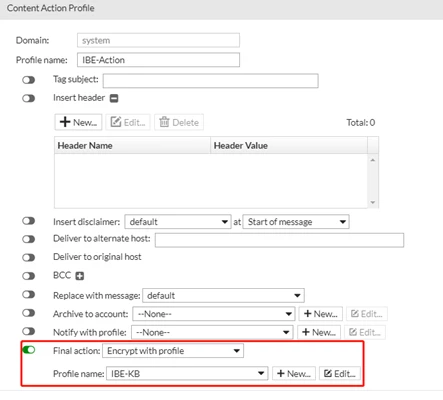This screenshot has height=400, width=443.
Task: Open the Replace with message dropdown
Action: click(223, 296)
